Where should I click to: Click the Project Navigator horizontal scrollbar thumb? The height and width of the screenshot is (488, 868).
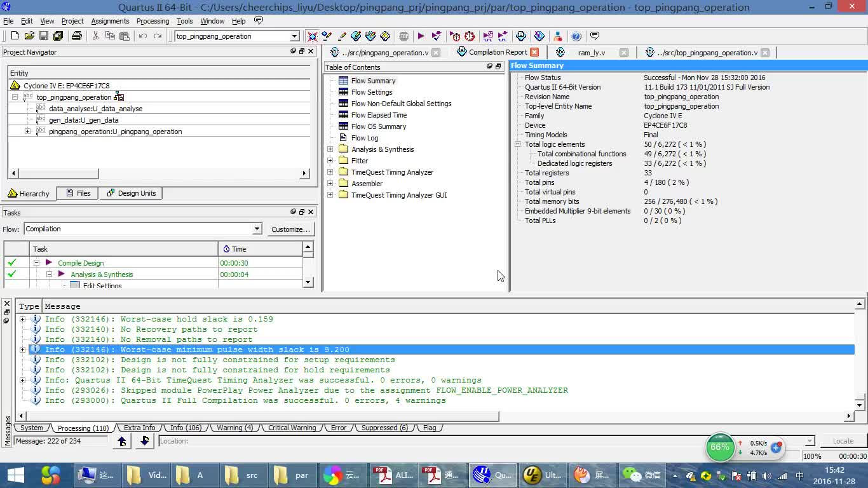coord(58,173)
